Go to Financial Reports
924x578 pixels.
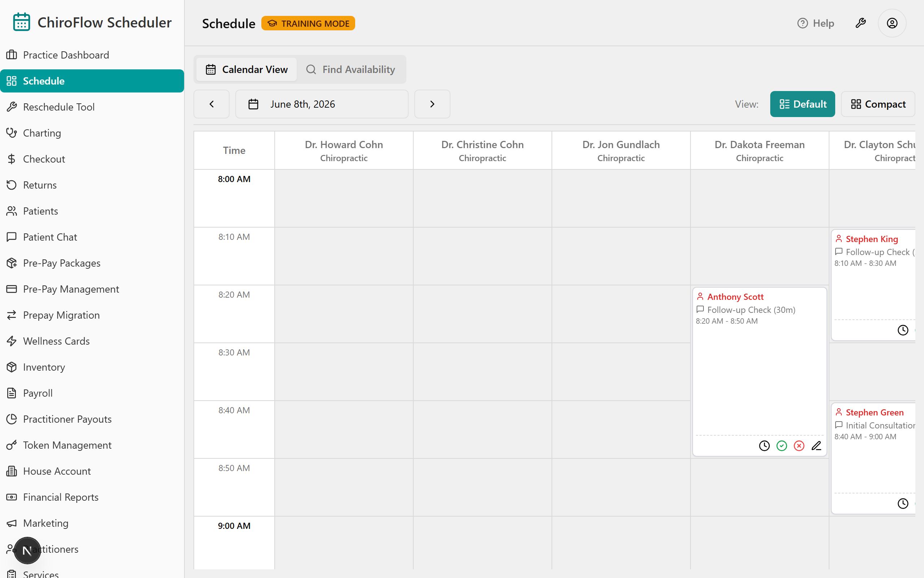pyautogui.click(x=92, y=497)
